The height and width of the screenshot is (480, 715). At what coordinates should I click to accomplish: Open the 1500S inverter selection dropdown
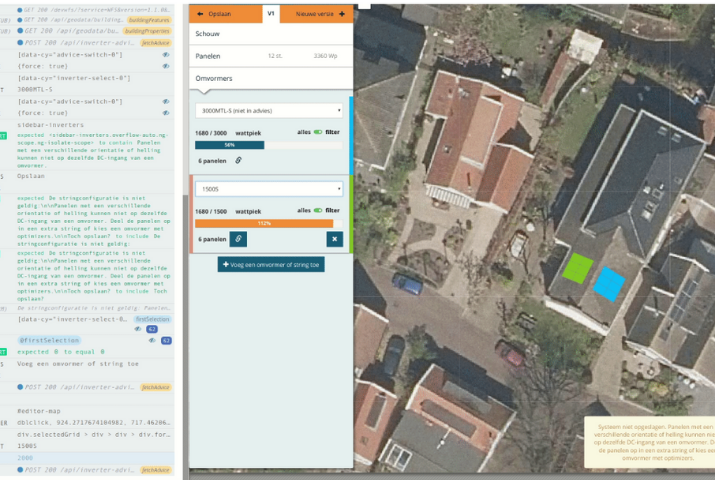coord(269,188)
